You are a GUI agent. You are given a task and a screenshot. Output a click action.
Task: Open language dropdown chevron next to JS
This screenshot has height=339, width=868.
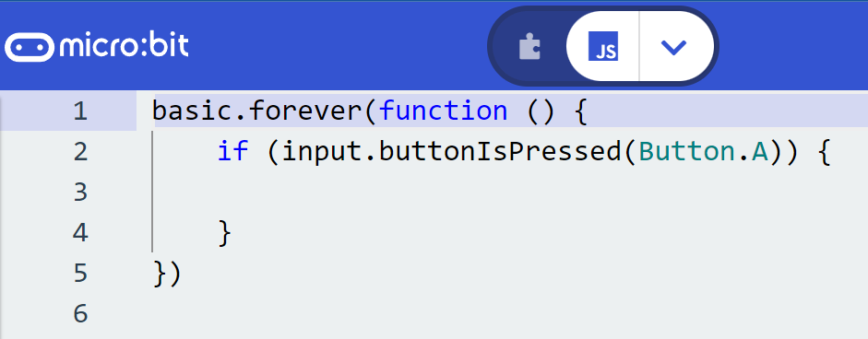673,47
